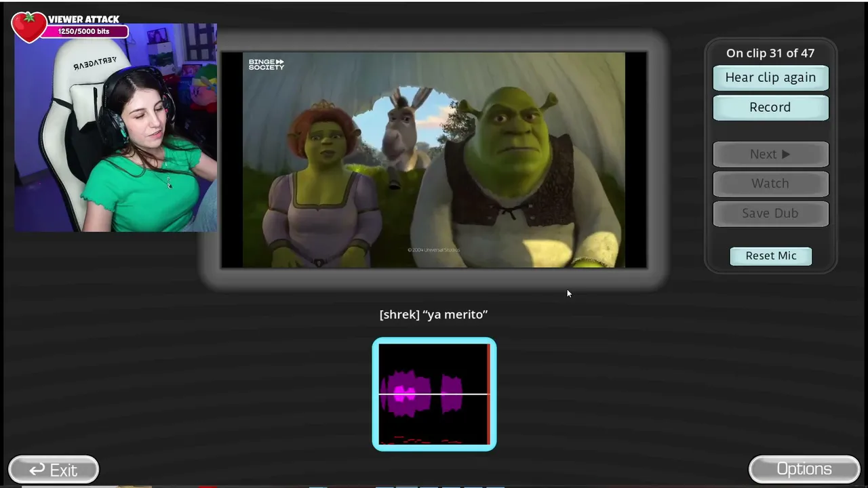Click the "On clip 31 of 47" counter

click(x=770, y=53)
